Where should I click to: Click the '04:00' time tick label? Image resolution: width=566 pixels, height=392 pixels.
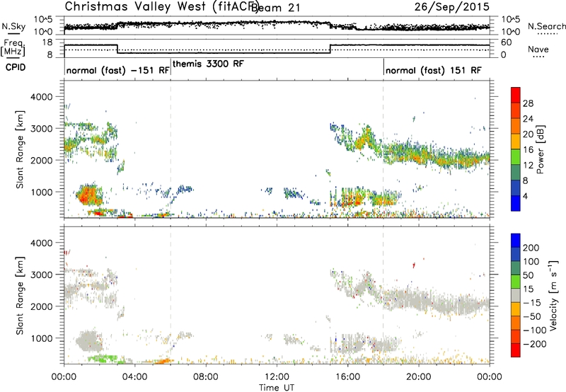pos(134,376)
